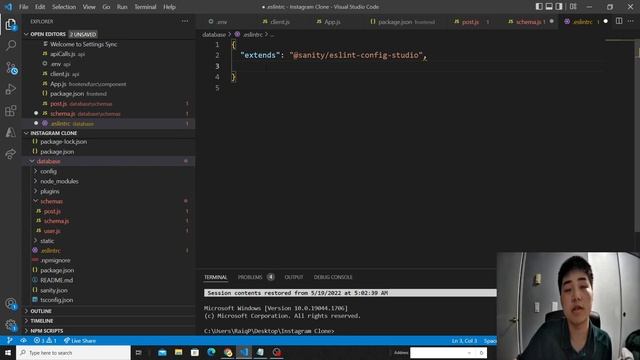This screenshot has width=640, height=360.
Task: Switch to the DEBUG CONSOLE panel tab
Action: 333,277
